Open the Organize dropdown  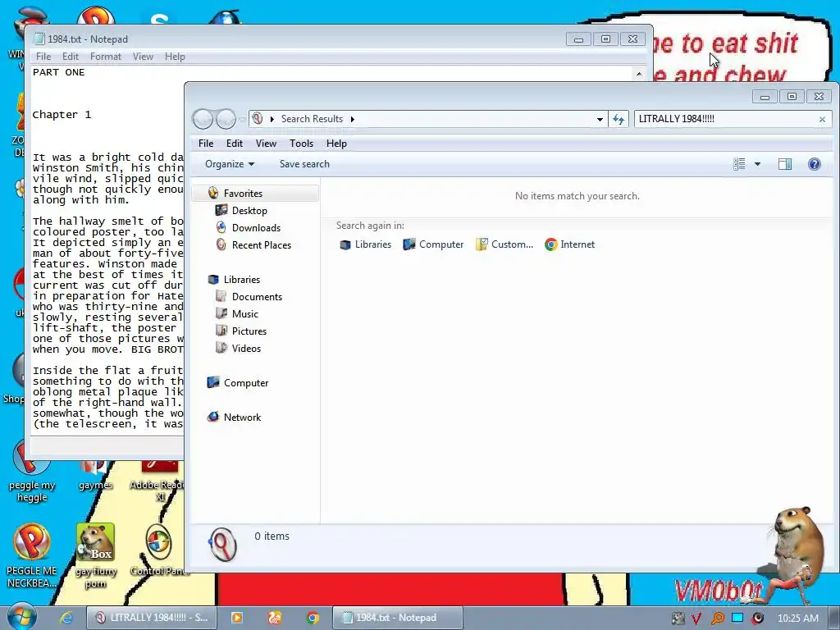pos(230,164)
